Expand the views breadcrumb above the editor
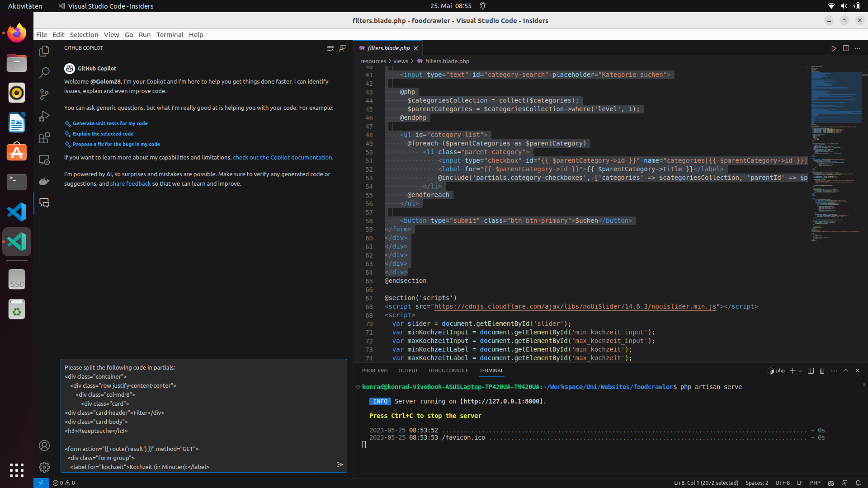 401,61
